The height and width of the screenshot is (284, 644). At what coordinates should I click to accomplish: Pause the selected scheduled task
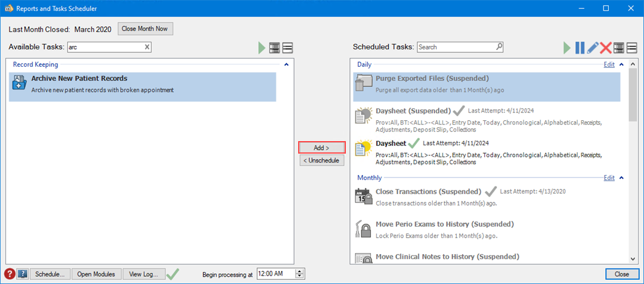tap(580, 48)
